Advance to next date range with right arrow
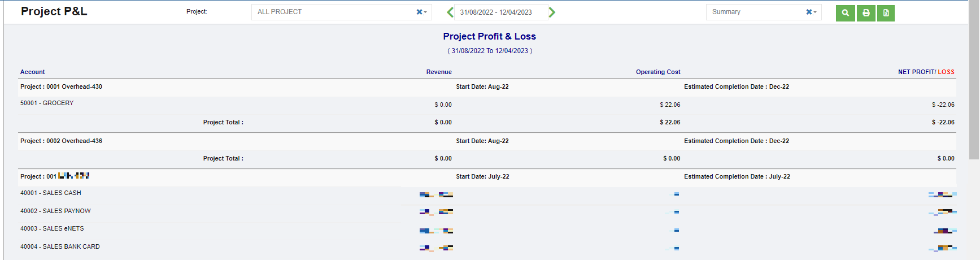Image resolution: width=980 pixels, height=260 pixels. [552, 12]
